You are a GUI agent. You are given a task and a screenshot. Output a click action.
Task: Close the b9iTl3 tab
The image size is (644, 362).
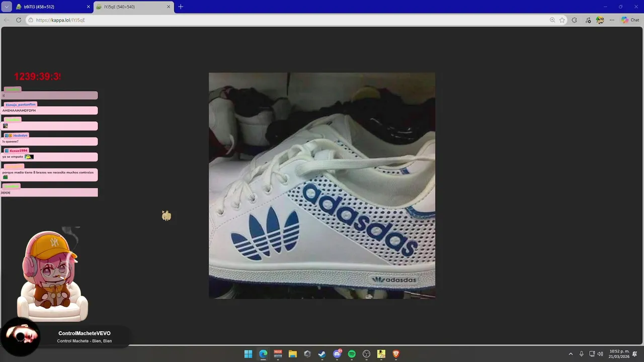[89, 7]
